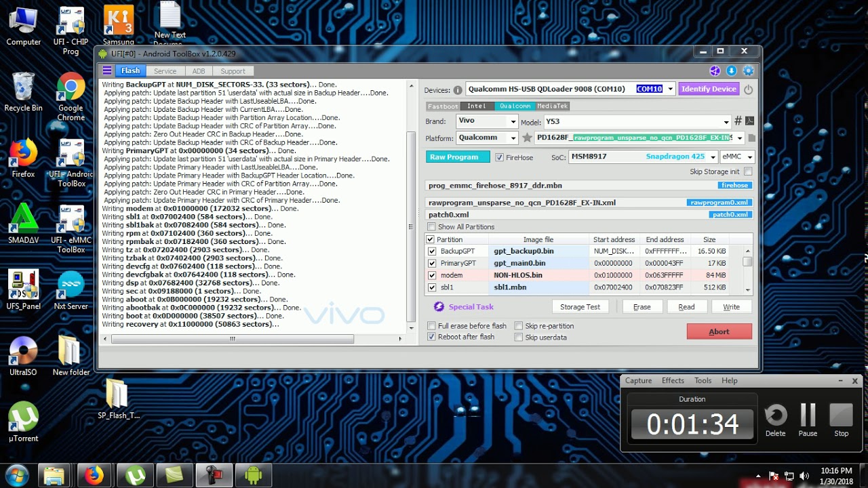Toggle the Partition header select-all checkbox
The height and width of the screenshot is (488, 868).
coord(430,239)
